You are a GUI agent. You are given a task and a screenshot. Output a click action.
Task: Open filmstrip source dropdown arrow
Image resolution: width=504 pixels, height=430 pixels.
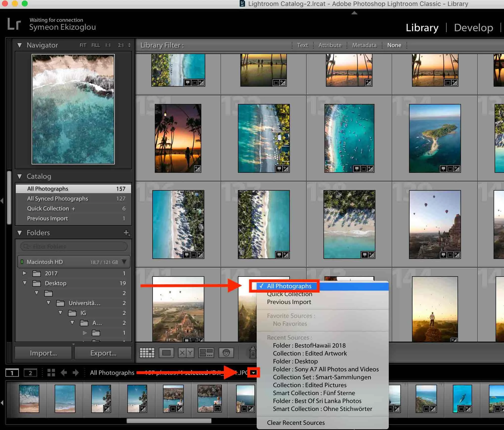click(253, 373)
